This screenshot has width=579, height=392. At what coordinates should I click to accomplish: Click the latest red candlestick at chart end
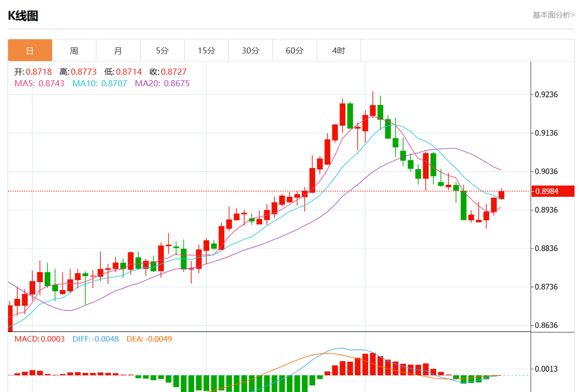pyautogui.click(x=501, y=195)
